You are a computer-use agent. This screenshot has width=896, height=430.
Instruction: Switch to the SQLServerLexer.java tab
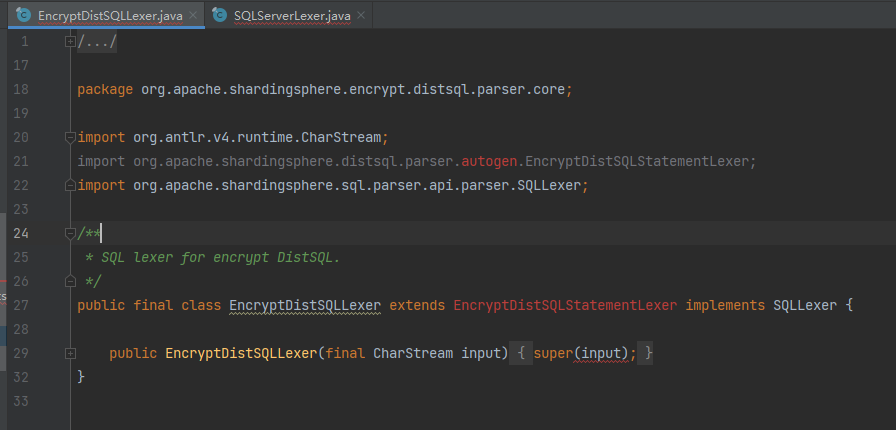pos(292,15)
